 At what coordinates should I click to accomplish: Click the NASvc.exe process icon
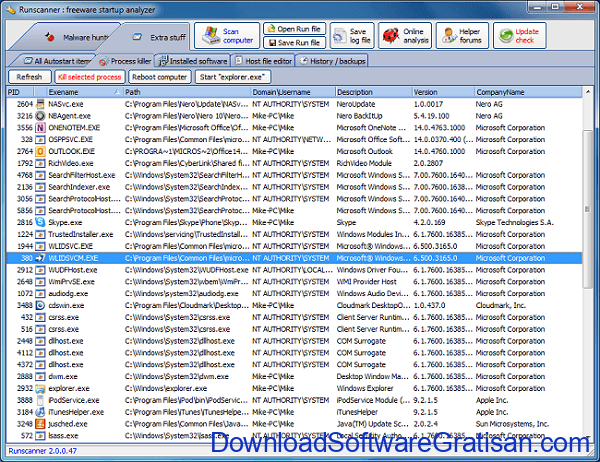coord(40,104)
